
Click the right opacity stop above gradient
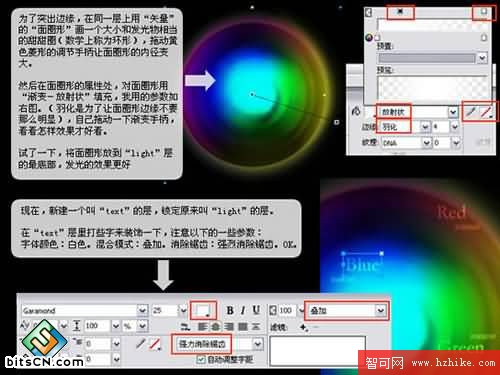point(483,12)
